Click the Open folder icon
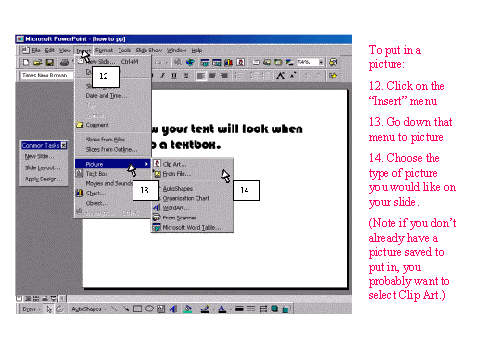This screenshot has width=480, height=360. tap(38, 62)
